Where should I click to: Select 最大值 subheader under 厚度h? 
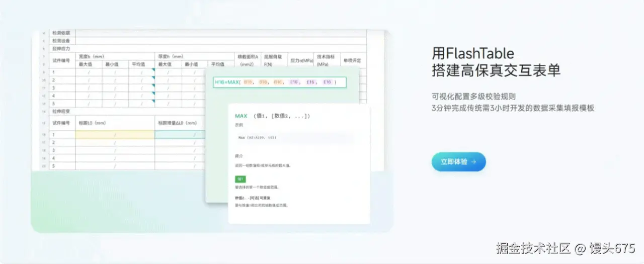[x=166, y=64]
